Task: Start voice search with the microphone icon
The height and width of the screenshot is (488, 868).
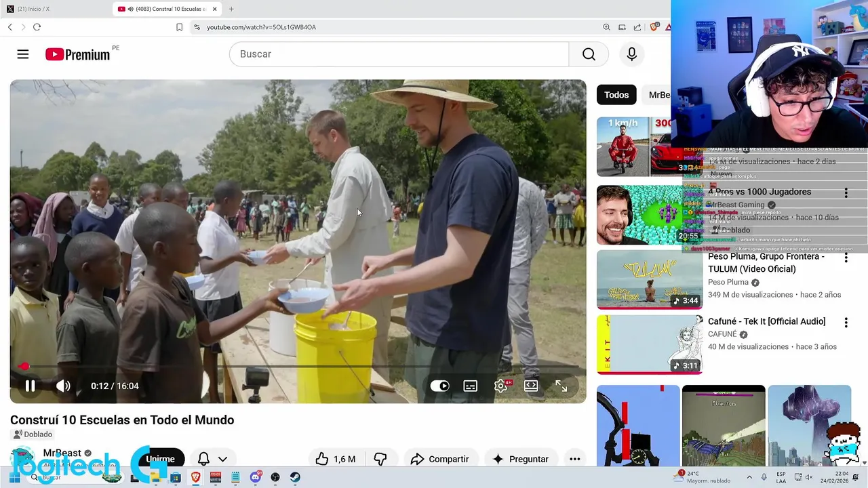Action: pyautogui.click(x=632, y=54)
